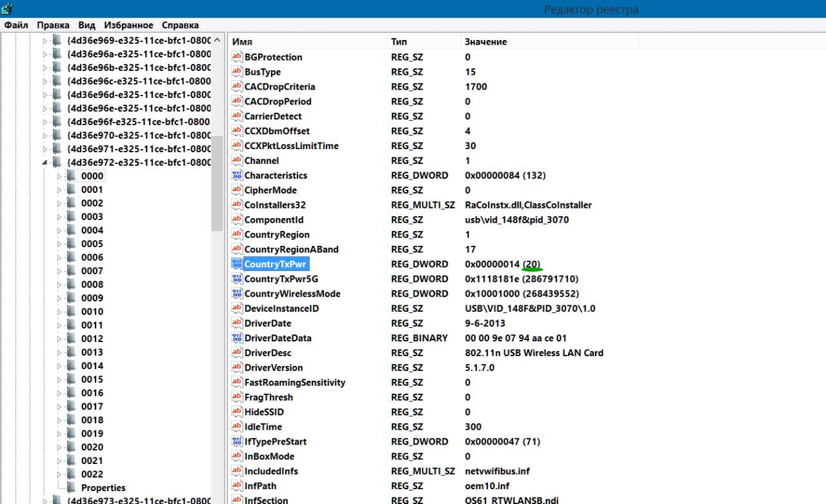
Task: Select the CACDropPeriod value name
Action: click(278, 101)
